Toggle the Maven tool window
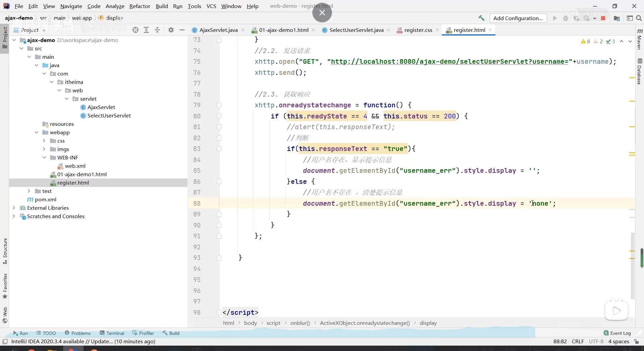This screenshot has width=644, height=351. coord(639,40)
